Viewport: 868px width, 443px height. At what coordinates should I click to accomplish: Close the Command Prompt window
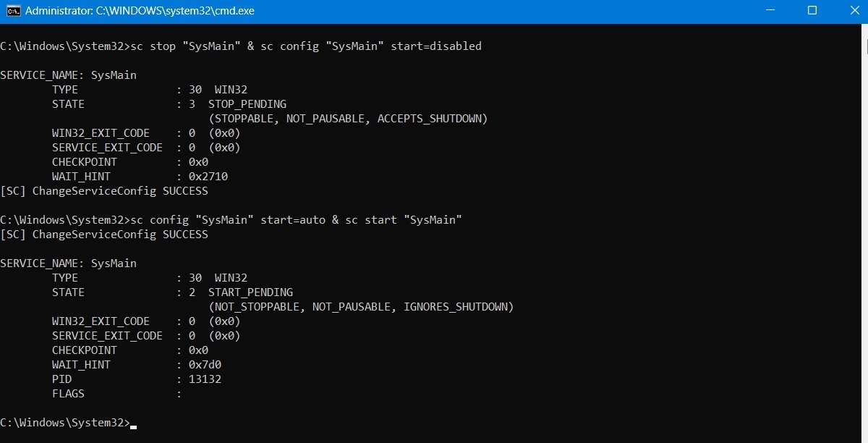point(855,11)
